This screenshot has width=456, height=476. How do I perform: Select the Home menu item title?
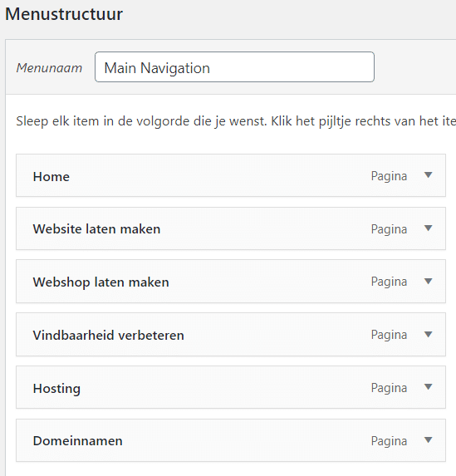[x=51, y=177]
